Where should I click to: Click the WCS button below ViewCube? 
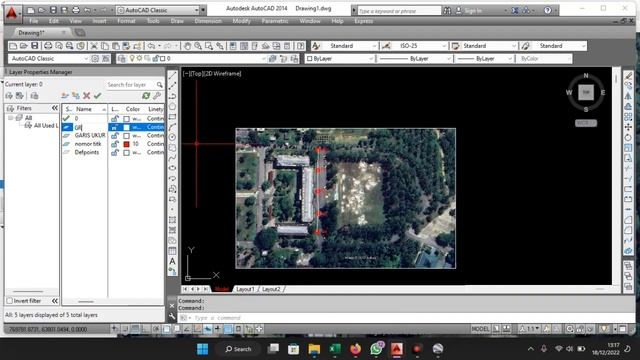point(586,123)
